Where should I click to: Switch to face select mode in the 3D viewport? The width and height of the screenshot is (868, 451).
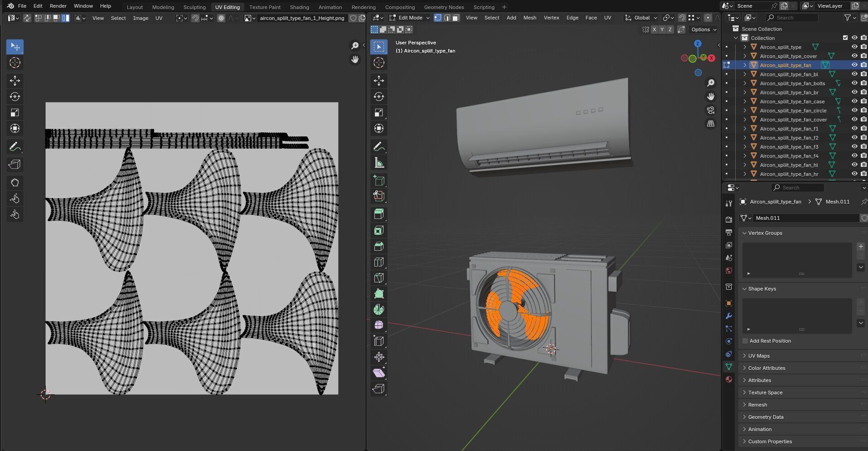point(456,18)
